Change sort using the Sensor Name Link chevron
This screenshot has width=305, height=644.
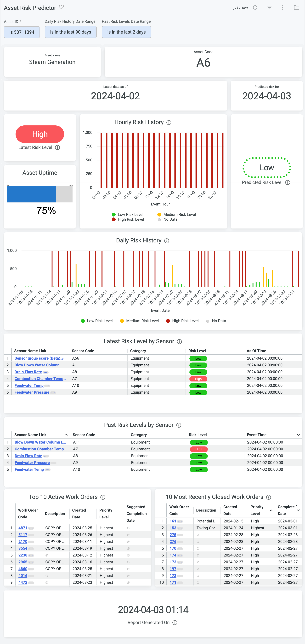point(66,435)
